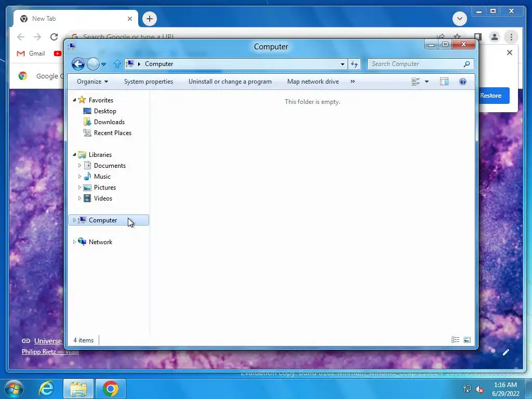Viewport: 532px width, 399px height.
Task: Open the Organize menu
Action: click(92, 82)
